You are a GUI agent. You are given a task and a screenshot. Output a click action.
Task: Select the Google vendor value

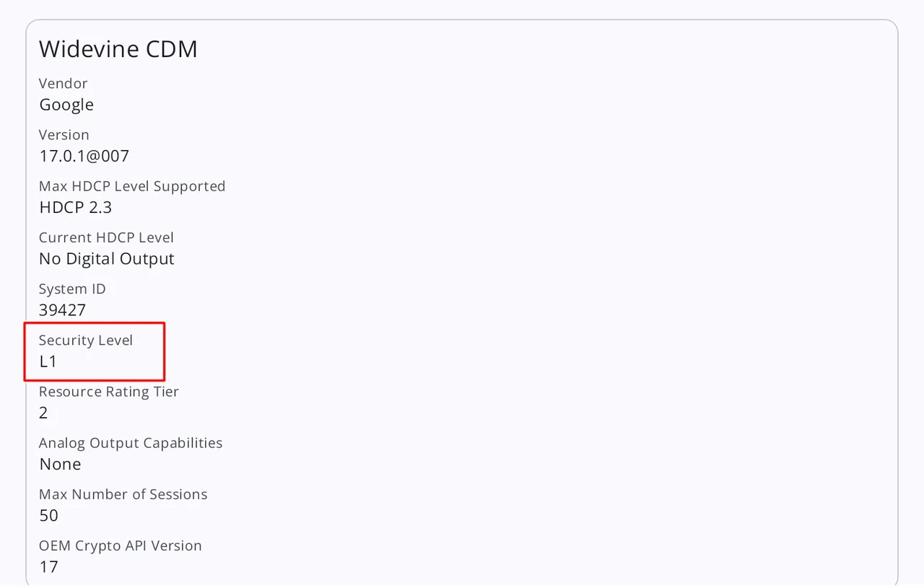click(66, 105)
